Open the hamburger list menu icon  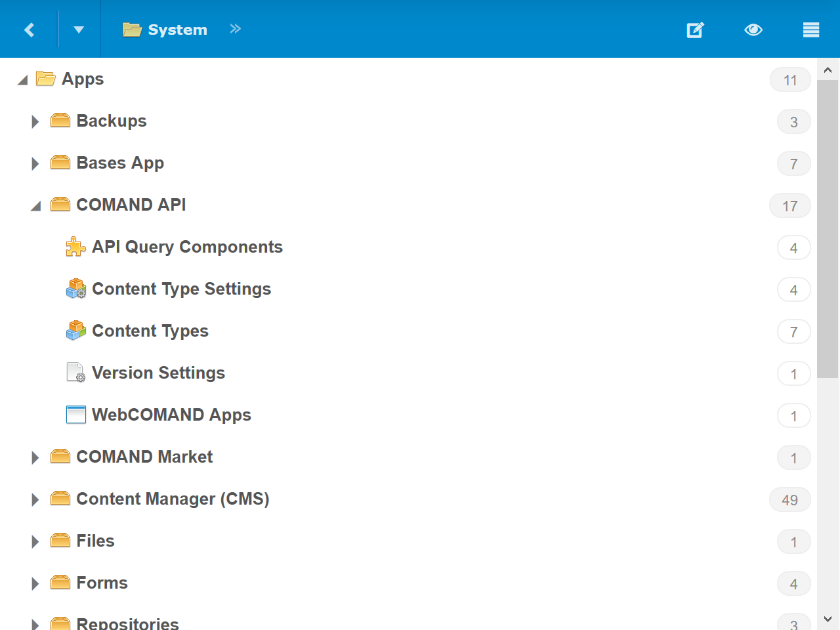[810, 30]
